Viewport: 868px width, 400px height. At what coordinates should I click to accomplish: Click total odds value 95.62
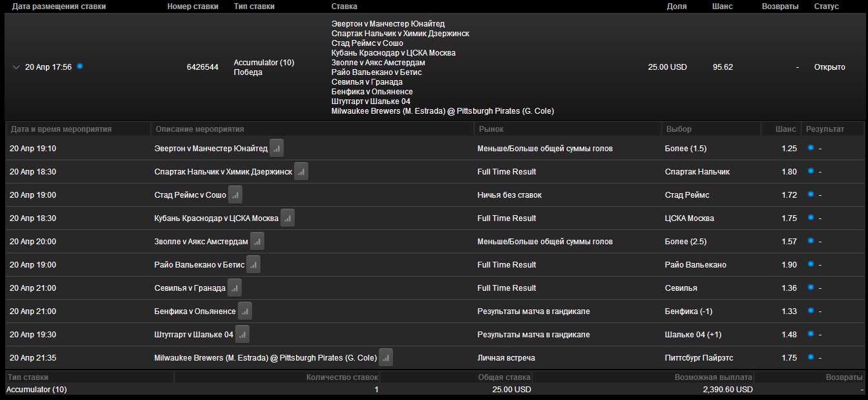(x=723, y=67)
